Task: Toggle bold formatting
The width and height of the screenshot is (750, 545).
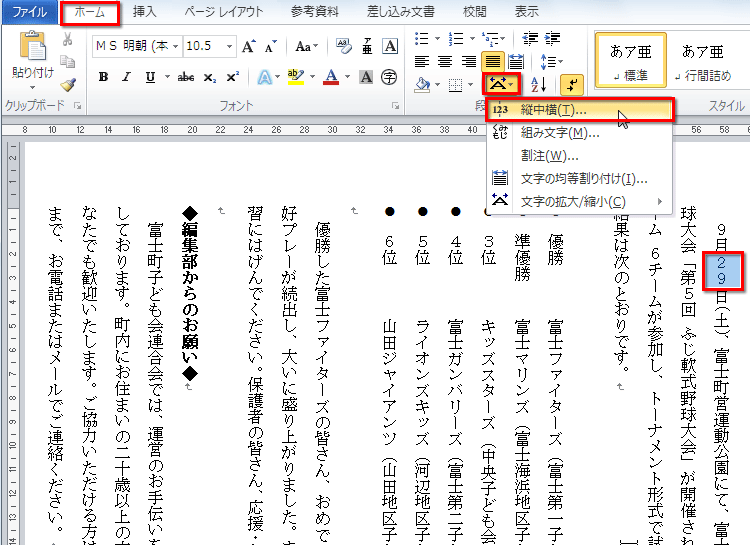Action: [103, 77]
